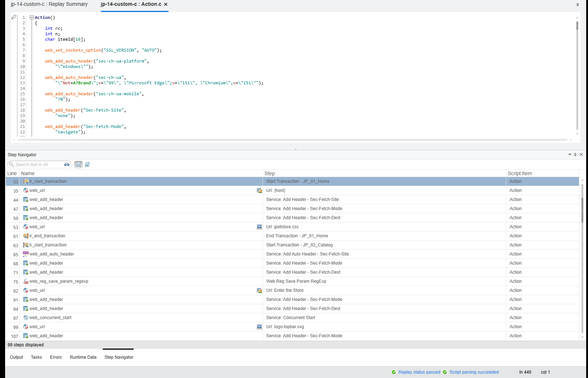This screenshot has width=588, height=378.
Task: Click the green check icon beside Script parsing succeeded
Action: (x=445, y=372)
